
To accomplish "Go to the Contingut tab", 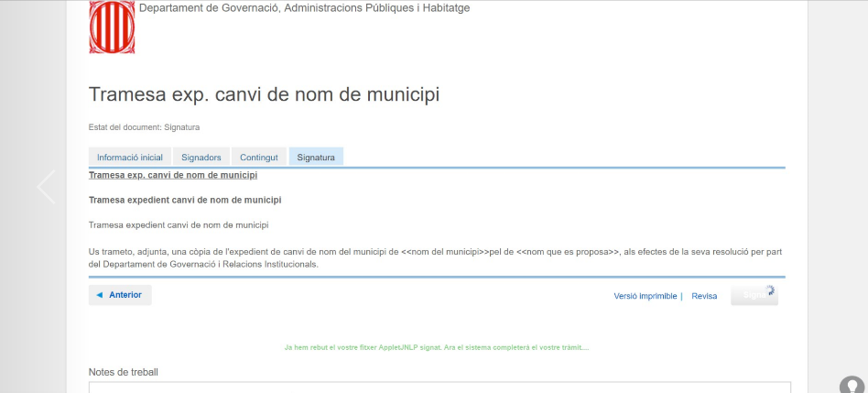I will click(x=258, y=158).
